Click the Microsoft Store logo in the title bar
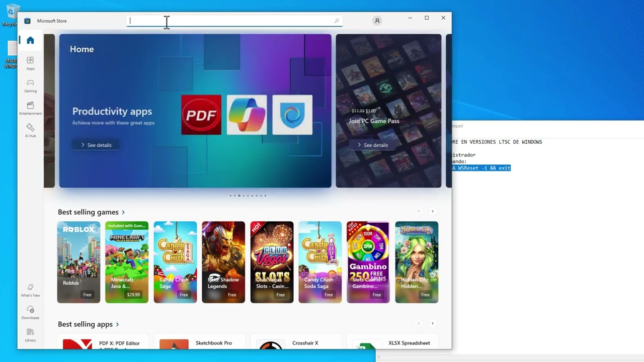This screenshot has width=644, height=362. pyautogui.click(x=27, y=21)
